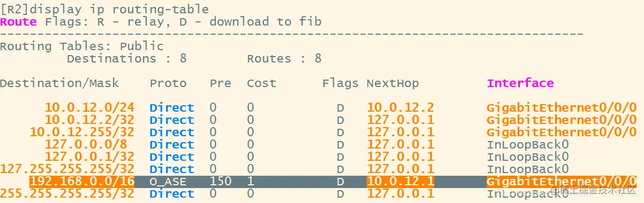Click the "O_ASE" protocol entry
The width and height of the screenshot is (644, 203).
[x=168, y=182]
